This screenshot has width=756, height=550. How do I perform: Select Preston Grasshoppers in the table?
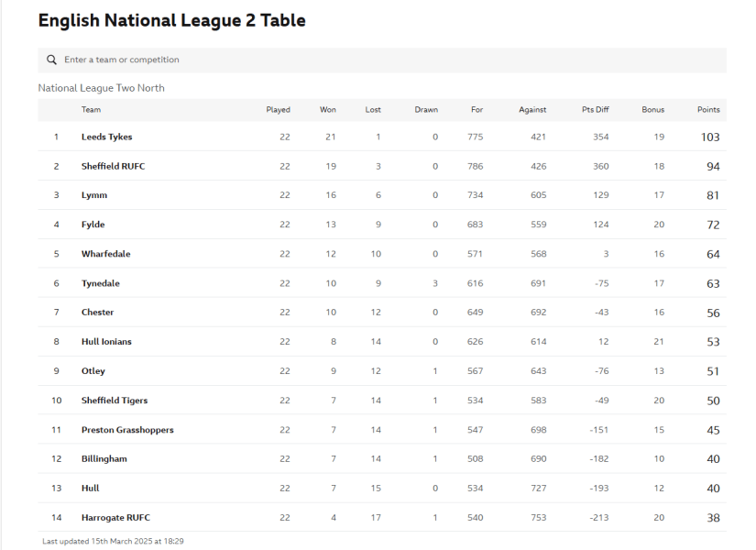tap(127, 430)
